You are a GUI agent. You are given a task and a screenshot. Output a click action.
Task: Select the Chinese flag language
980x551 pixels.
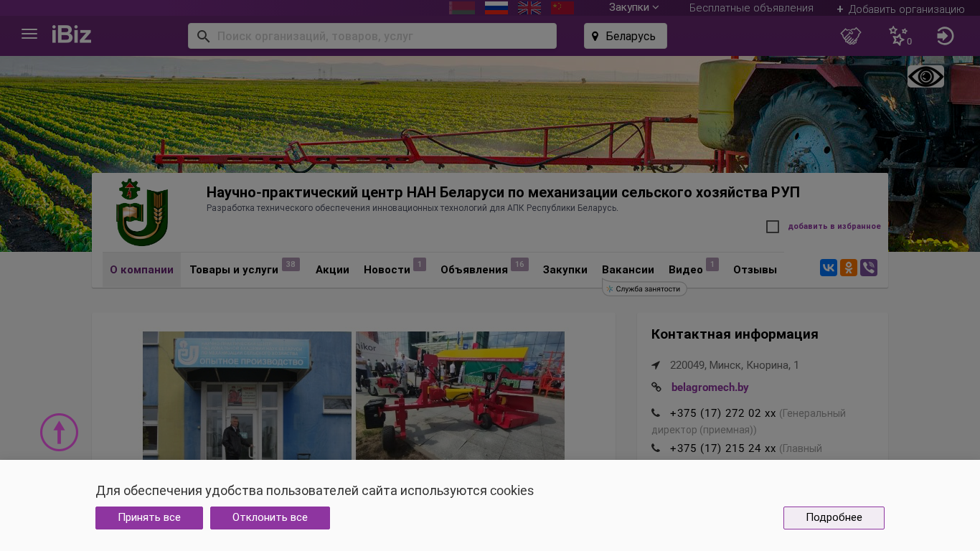[562, 8]
